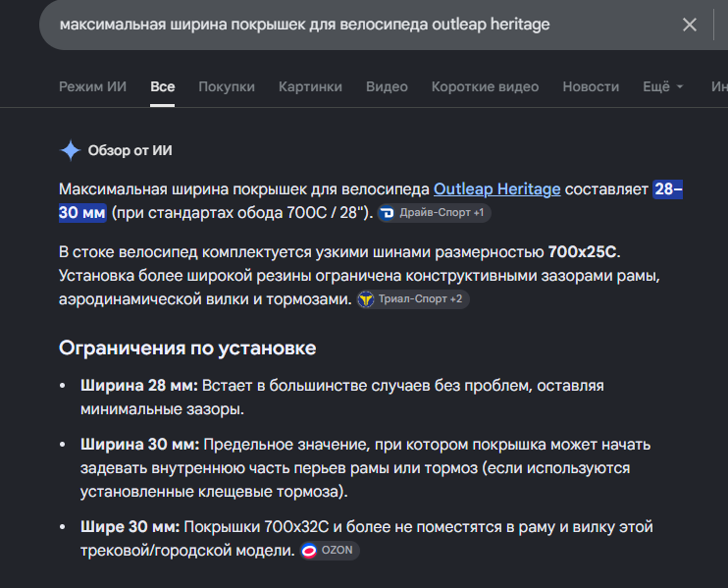Screen dimensions: 728x588
Task: Open the Видео tab
Action: pos(387,86)
